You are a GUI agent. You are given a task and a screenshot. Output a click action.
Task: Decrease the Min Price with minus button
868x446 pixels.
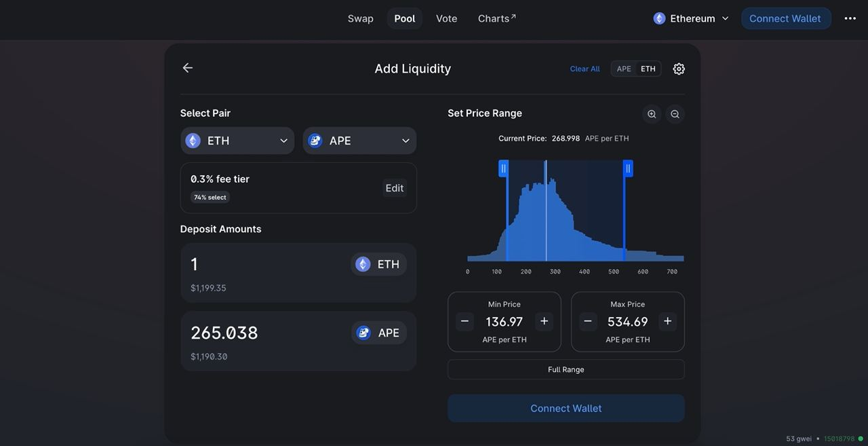click(465, 321)
